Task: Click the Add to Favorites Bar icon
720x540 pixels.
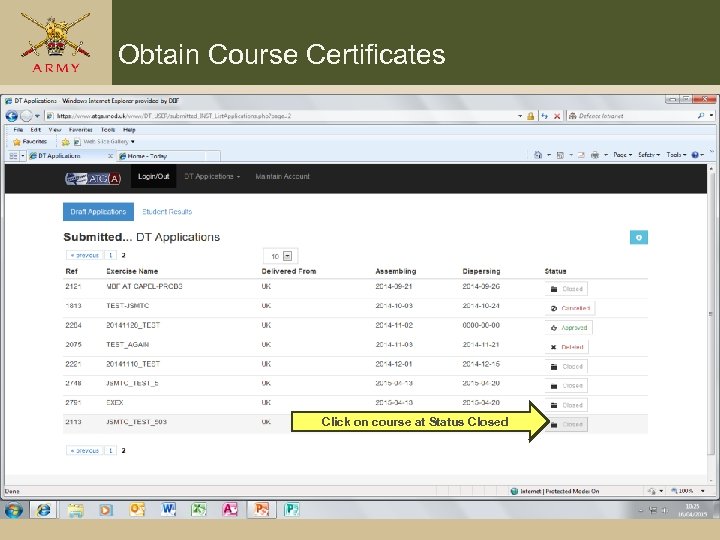Action: (x=66, y=142)
